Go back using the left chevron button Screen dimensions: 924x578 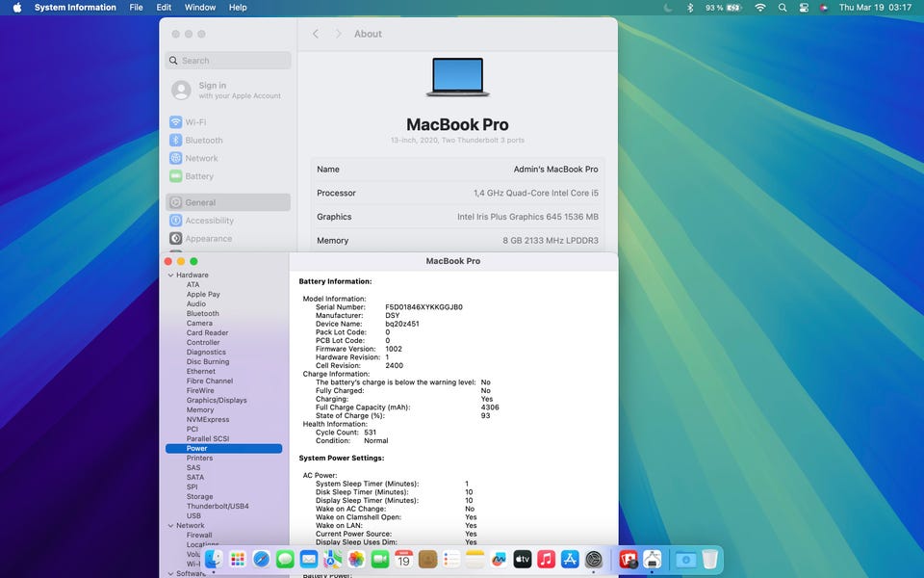click(316, 34)
